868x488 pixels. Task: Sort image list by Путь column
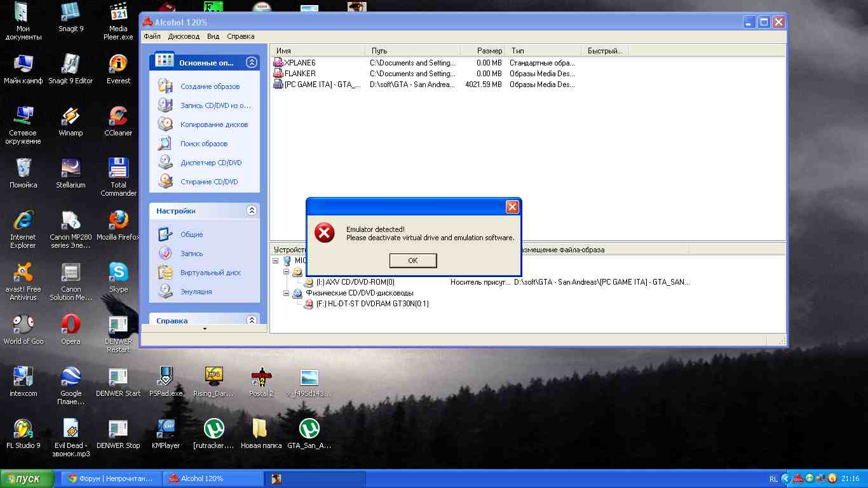point(412,50)
